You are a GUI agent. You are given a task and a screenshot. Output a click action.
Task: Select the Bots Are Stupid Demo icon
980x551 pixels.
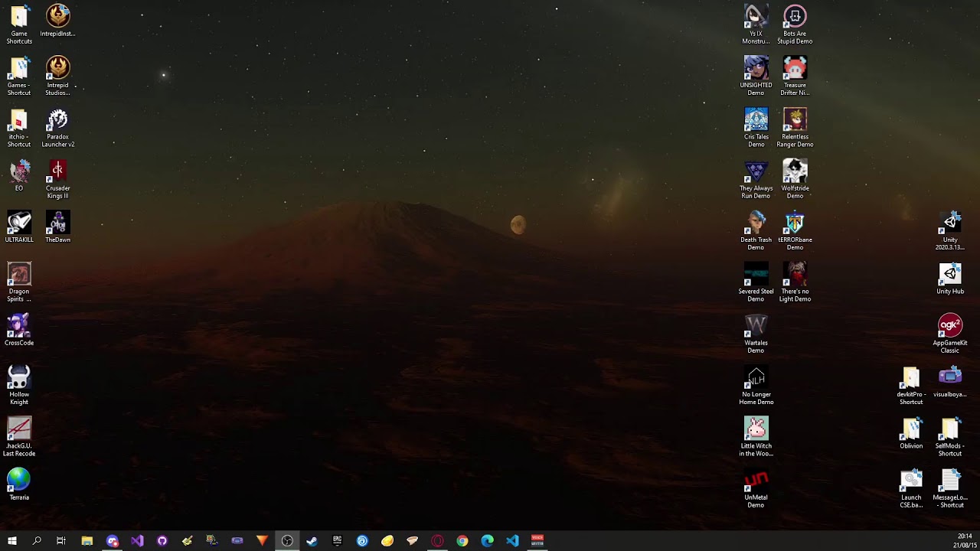[795, 24]
